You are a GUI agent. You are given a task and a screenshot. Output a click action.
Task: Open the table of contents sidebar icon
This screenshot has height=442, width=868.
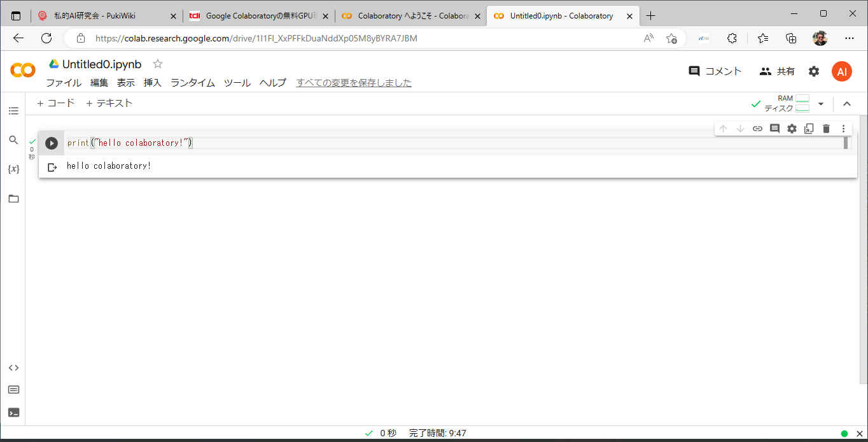(x=13, y=111)
